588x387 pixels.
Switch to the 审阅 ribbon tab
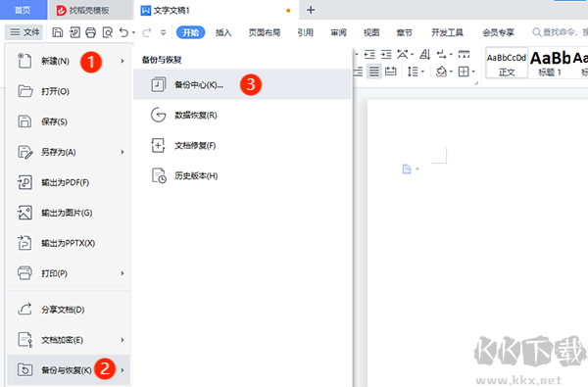point(338,32)
